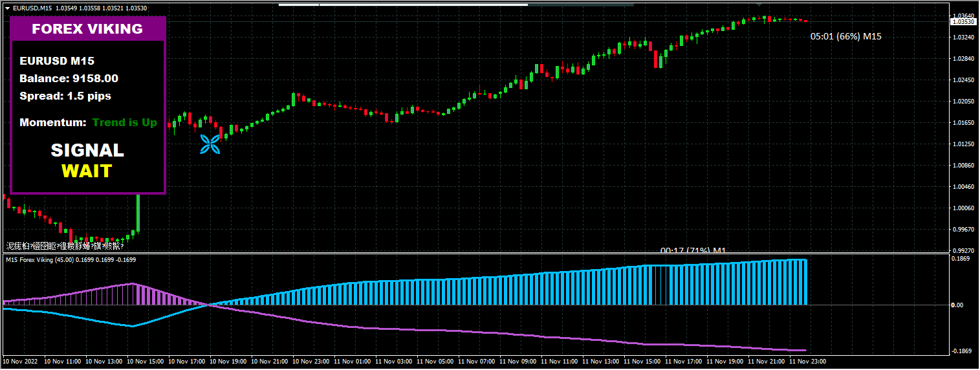Image resolution: width=980 pixels, height=370 pixels.
Task: Click the 1.02050 price axis level
Action: point(964,102)
